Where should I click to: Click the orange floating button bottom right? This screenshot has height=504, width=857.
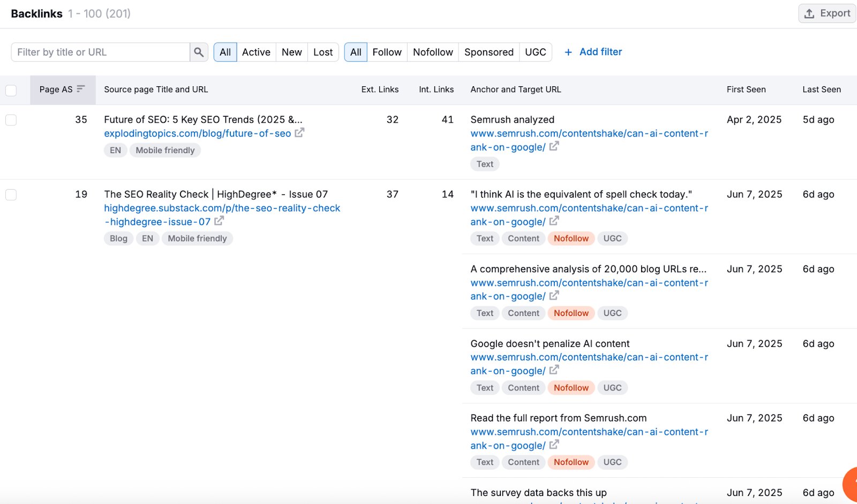[x=851, y=485]
